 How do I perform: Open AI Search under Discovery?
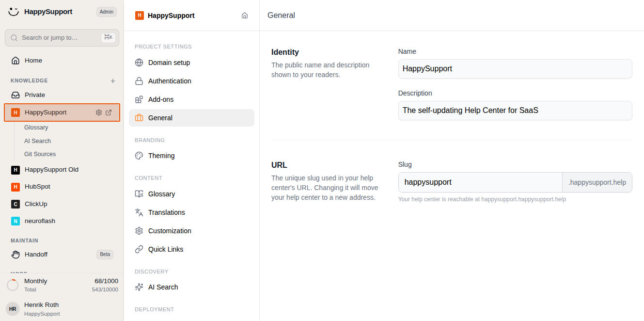click(191, 287)
